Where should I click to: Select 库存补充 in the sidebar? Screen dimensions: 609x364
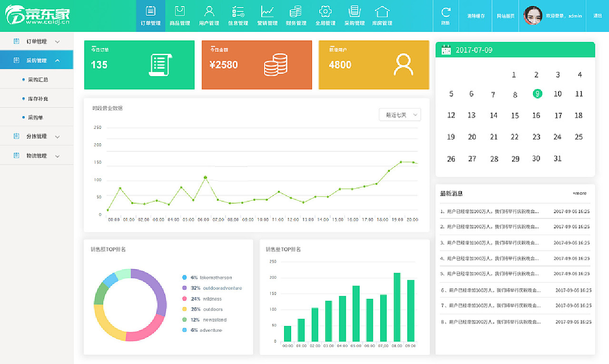38,98
